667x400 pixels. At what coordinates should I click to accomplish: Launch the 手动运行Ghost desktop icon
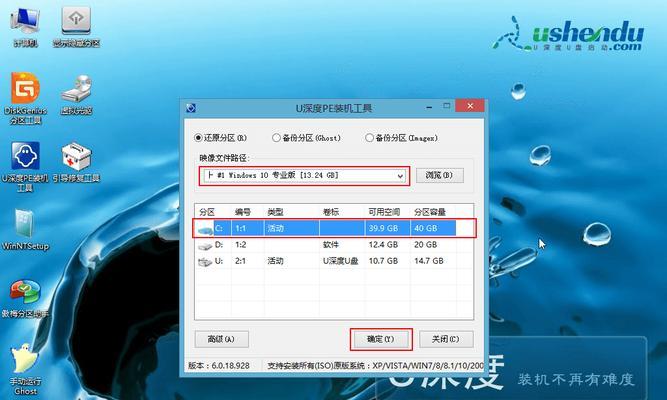pos(25,369)
